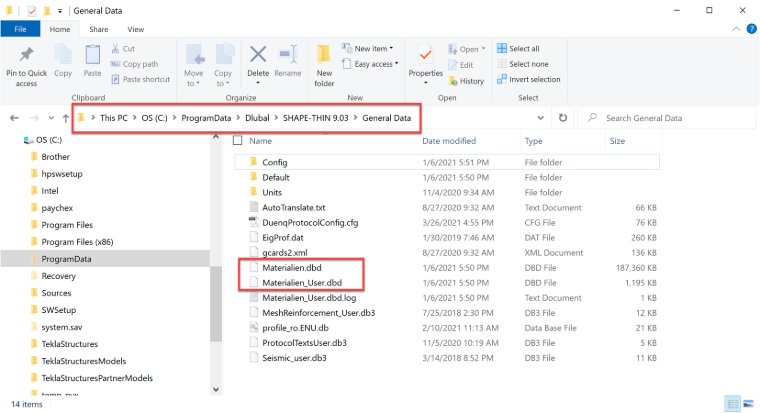Collapse the ribbon with the chevron
The image size is (760, 413).
(x=736, y=29)
